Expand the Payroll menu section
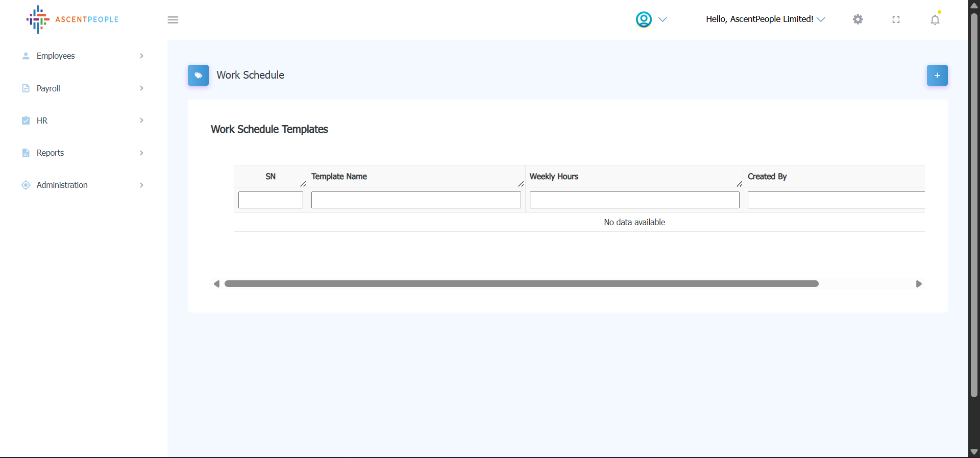The image size is (980, 458). pos(48,88)
